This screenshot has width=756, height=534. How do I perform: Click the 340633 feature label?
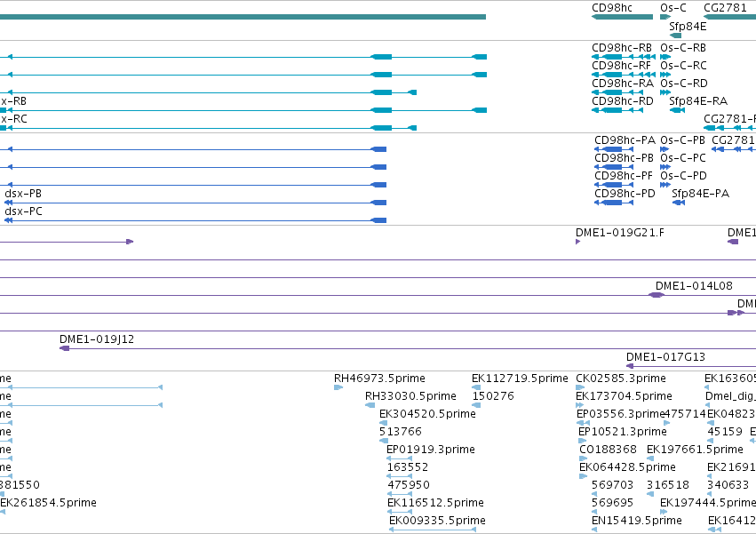pos(728,486)
